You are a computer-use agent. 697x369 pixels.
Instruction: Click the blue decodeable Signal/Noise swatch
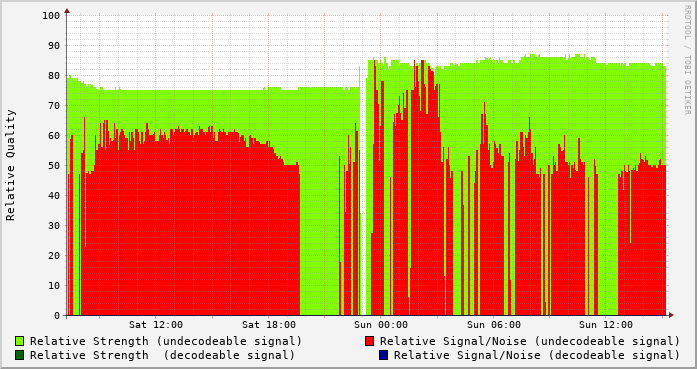(384, 355)
